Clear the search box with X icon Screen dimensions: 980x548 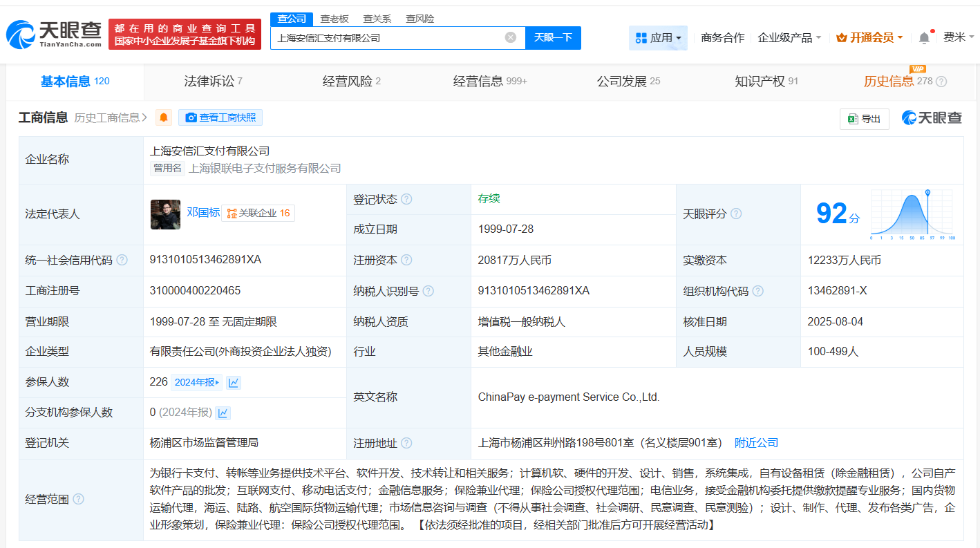[x=511, y=37]
